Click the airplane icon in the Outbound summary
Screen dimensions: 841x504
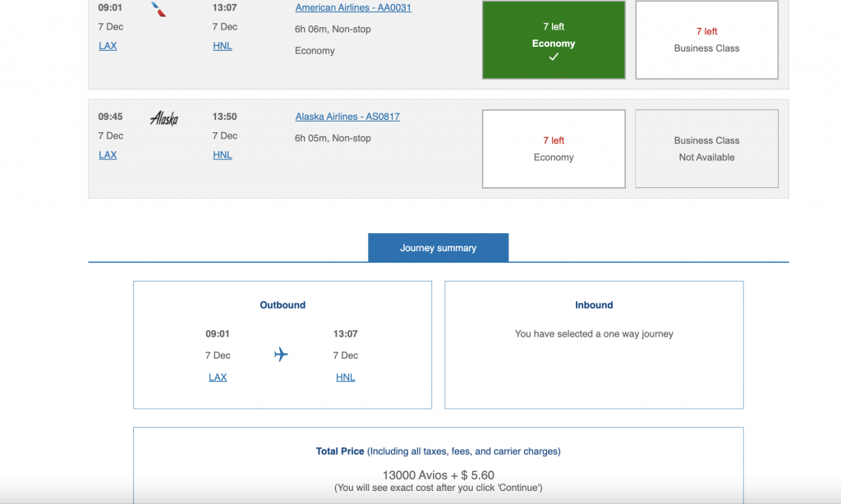(281, 355)
